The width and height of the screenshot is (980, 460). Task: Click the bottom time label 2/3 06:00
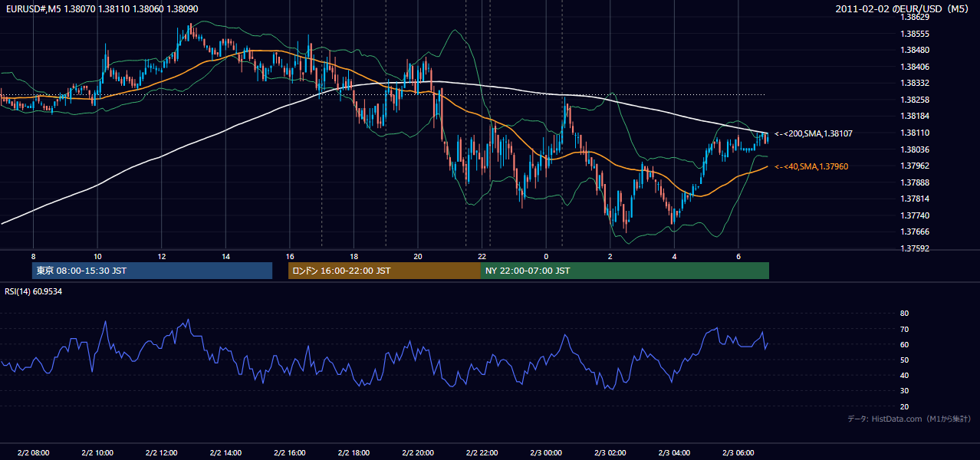(738, 453)
